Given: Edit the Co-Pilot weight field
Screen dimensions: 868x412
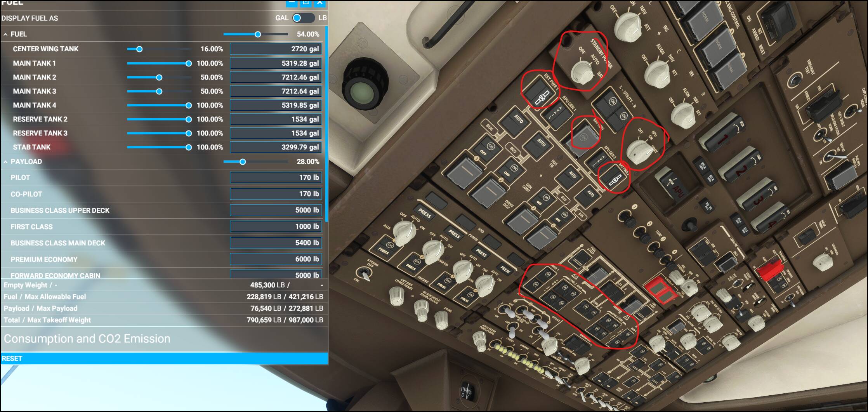Looking at the screenshot, I should coord(276,194).
